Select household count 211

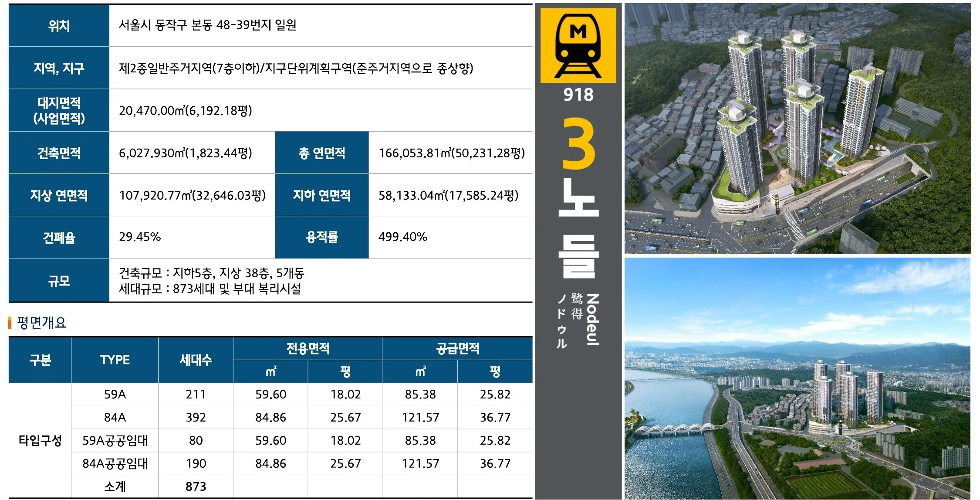196,395
